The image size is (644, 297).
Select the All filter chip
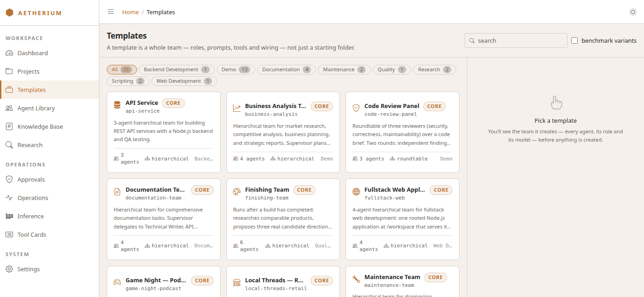click(x=122, y=69)
